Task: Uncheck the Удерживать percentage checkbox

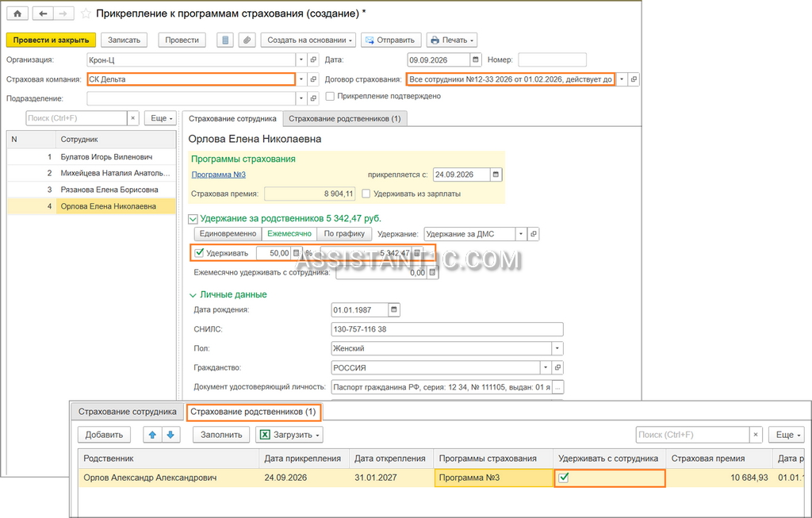Action: pyautogui.click(x=199, y=253)
